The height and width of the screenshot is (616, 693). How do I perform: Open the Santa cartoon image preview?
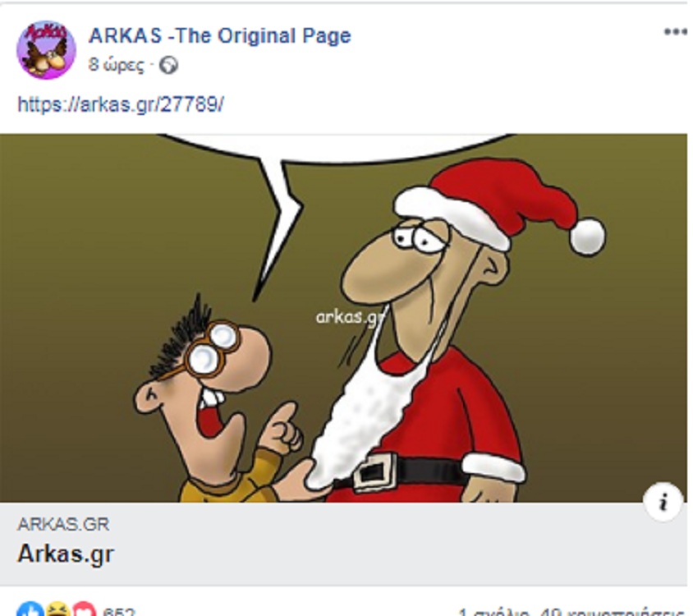coord(343,318)
